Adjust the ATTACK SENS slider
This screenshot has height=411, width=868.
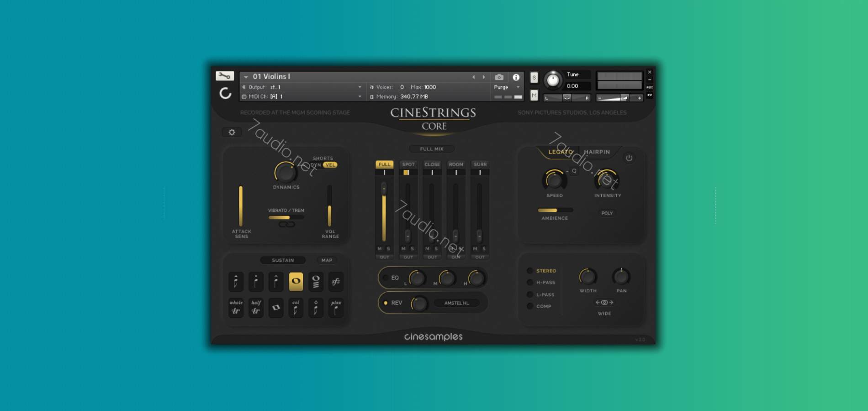pos(241,206)
